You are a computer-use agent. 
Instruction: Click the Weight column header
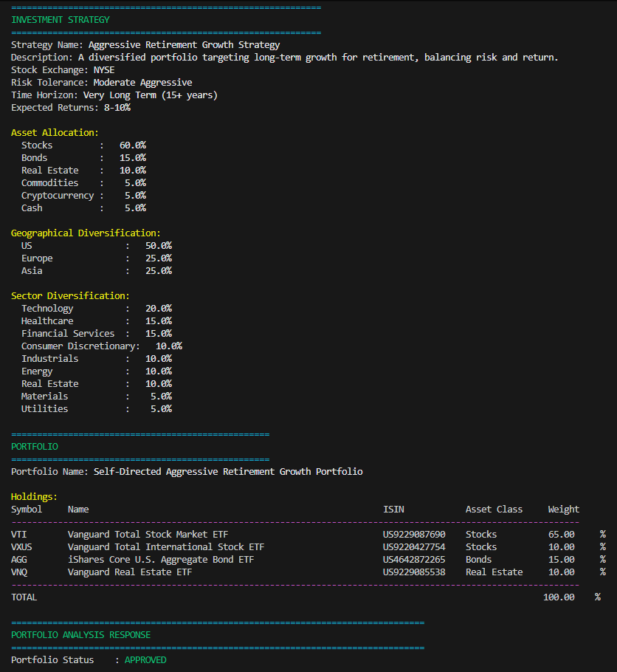tap(563, 510)
